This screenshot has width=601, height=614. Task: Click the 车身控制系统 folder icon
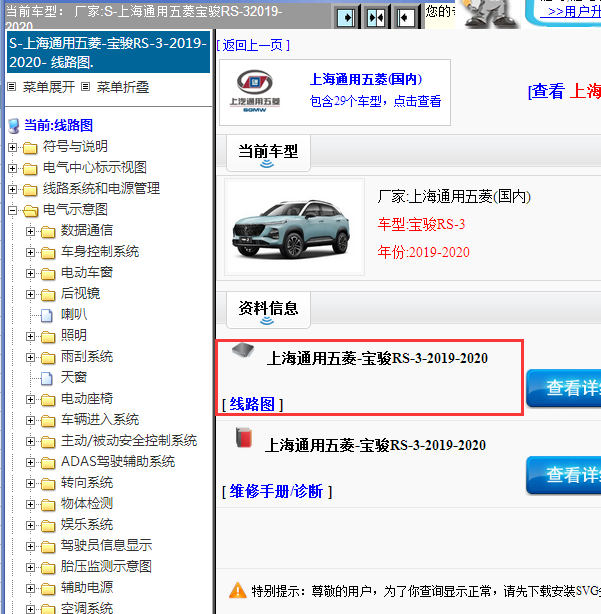48,253
